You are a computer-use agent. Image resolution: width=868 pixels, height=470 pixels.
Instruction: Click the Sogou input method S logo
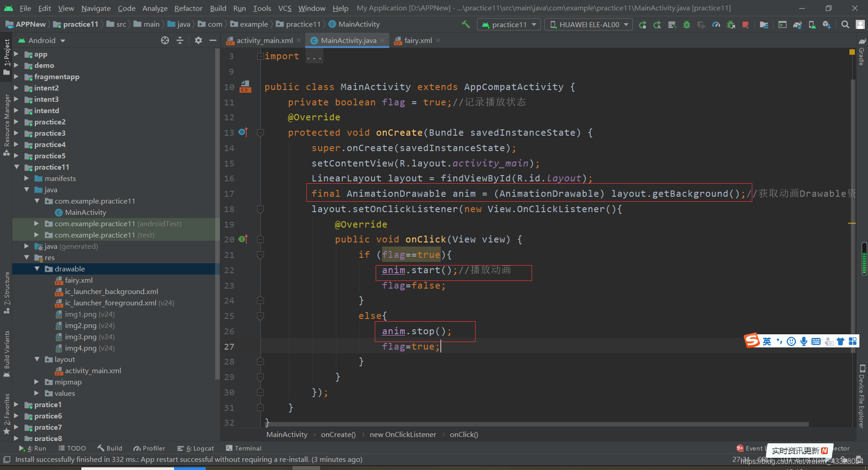coord(752,340)
